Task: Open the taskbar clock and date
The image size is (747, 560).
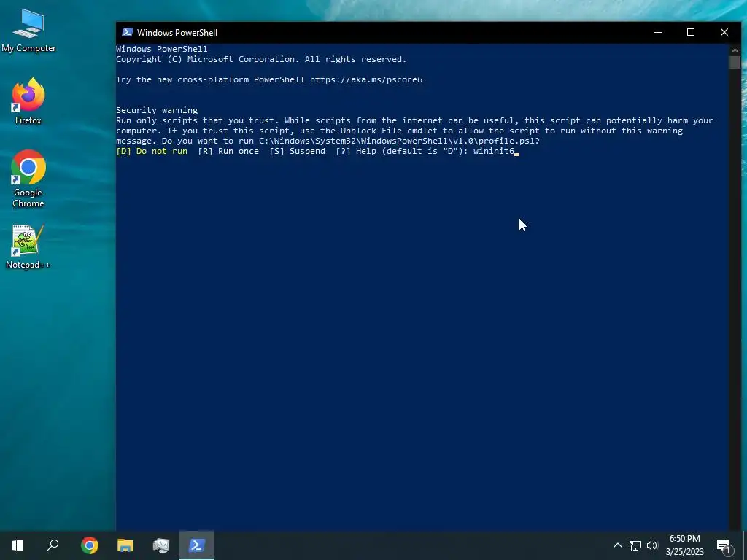Action: coord(684,545)
